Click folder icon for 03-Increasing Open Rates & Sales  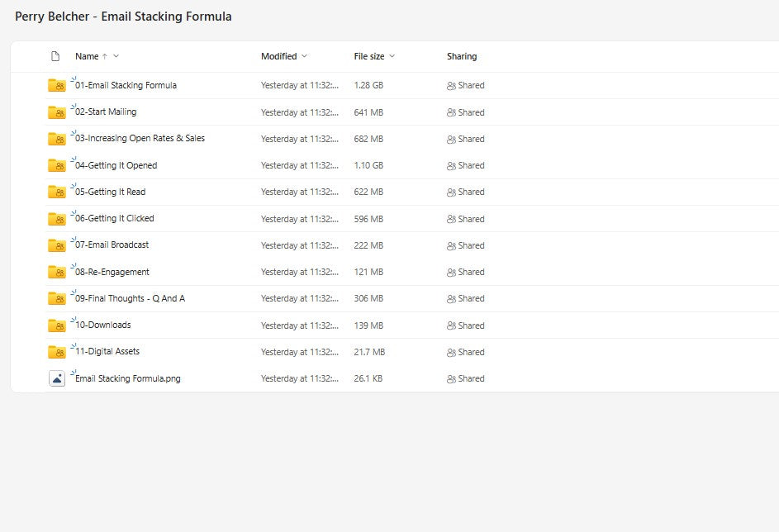(x=57, y=139)
